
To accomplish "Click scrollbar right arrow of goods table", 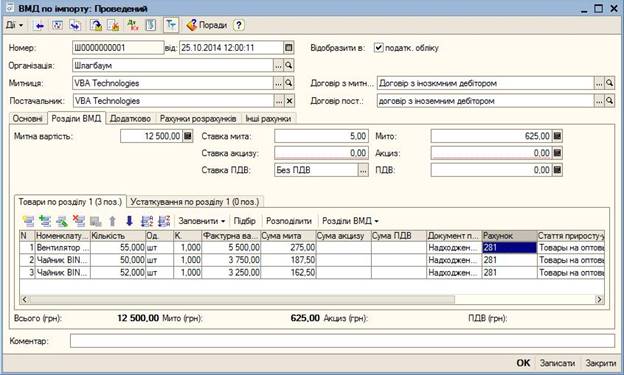I will pyautogui.click(x=599, y=299).
